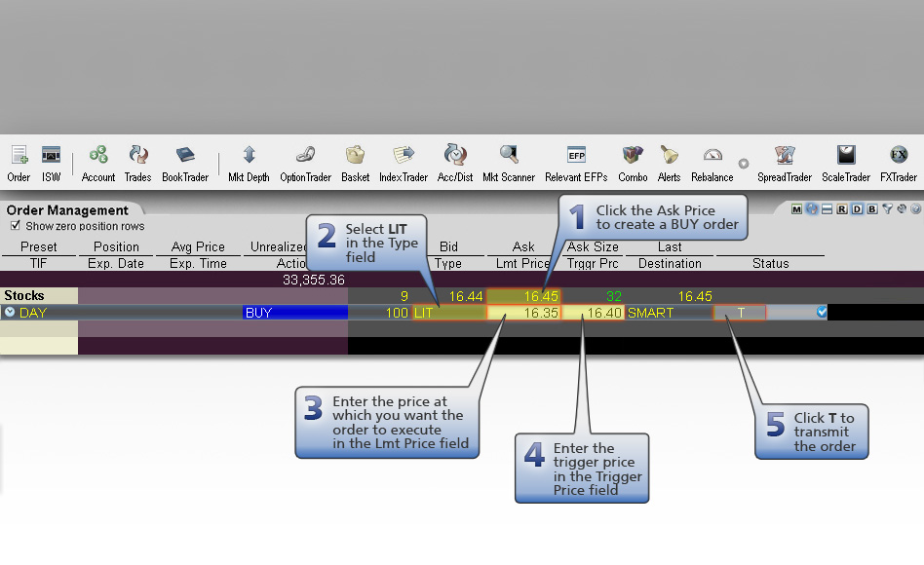Open Mkt Depth from the toolbar
Image resolution: width=924 pixels, height=565 pixels.
(249, 164)
